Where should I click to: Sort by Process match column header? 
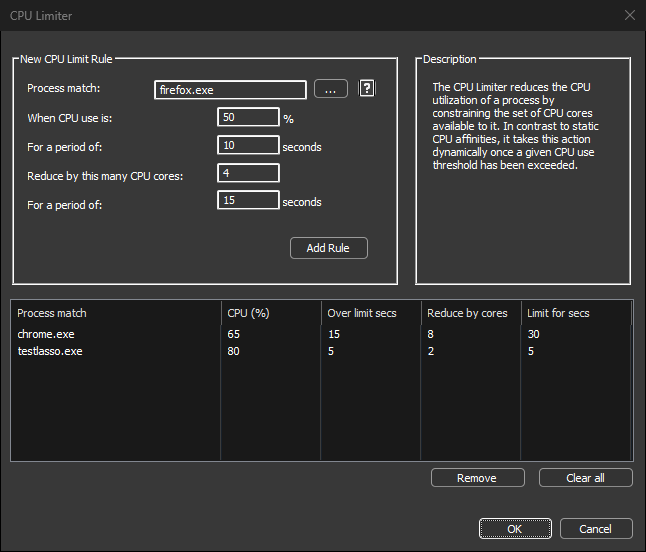pyautogui.click(x=116, y=313)
